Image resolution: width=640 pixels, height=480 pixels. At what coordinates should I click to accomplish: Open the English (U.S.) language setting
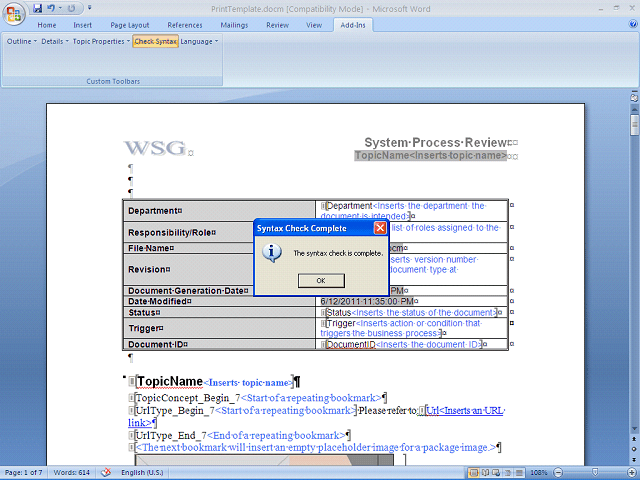[142, 473]
